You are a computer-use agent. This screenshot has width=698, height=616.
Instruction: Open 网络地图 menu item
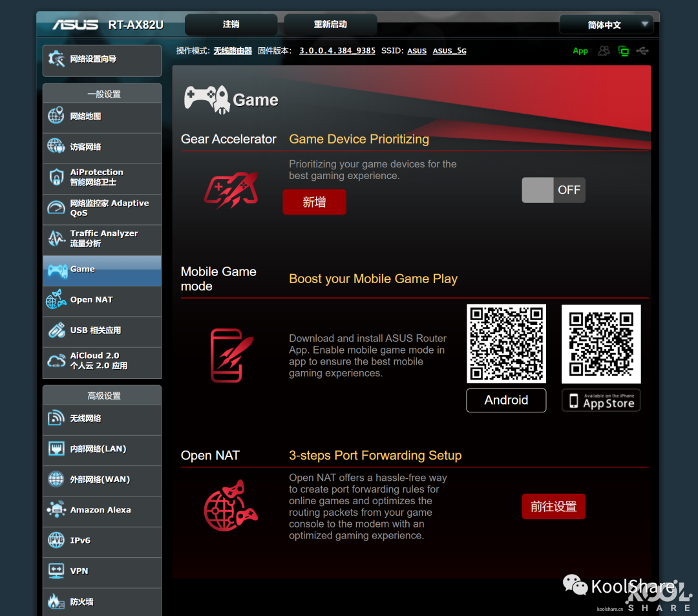[x=102, y=116]
